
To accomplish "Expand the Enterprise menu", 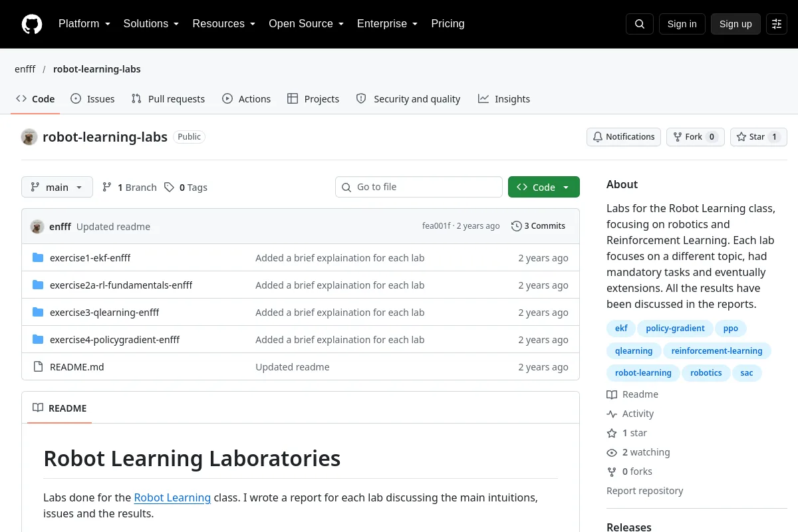I will [x=388, y=24].
